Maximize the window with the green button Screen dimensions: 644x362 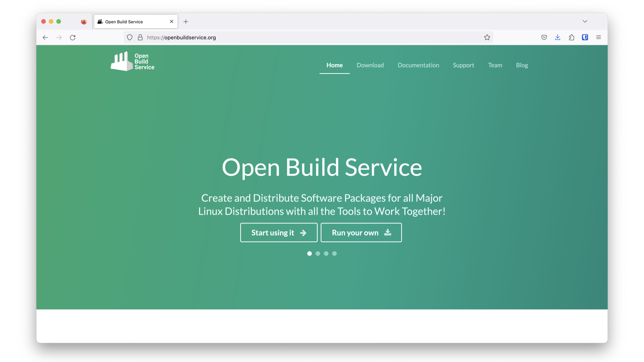(x=59, y=22)
